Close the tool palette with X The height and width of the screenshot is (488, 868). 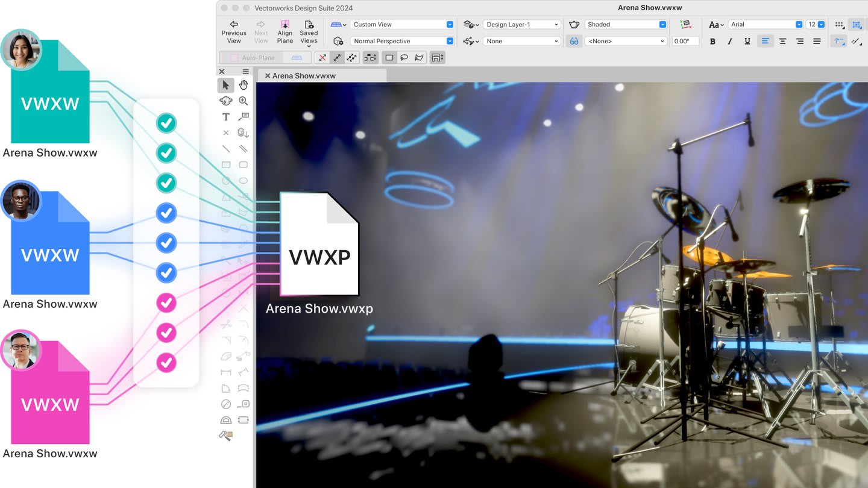(x=222, y=71)
